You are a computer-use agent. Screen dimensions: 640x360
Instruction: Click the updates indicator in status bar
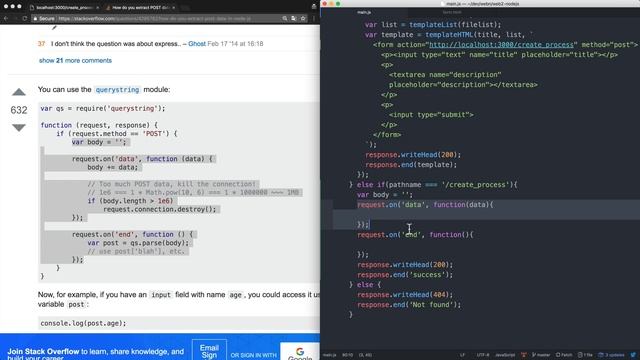(611, 355)
